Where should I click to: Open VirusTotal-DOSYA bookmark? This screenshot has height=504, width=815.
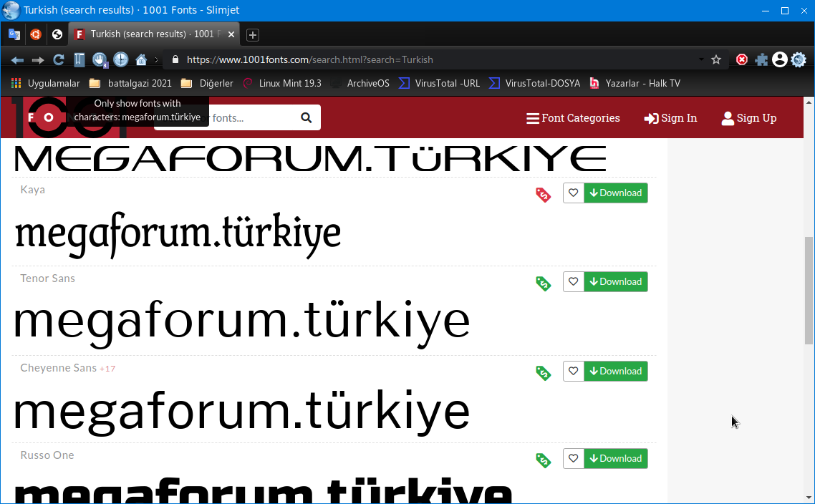534,83
